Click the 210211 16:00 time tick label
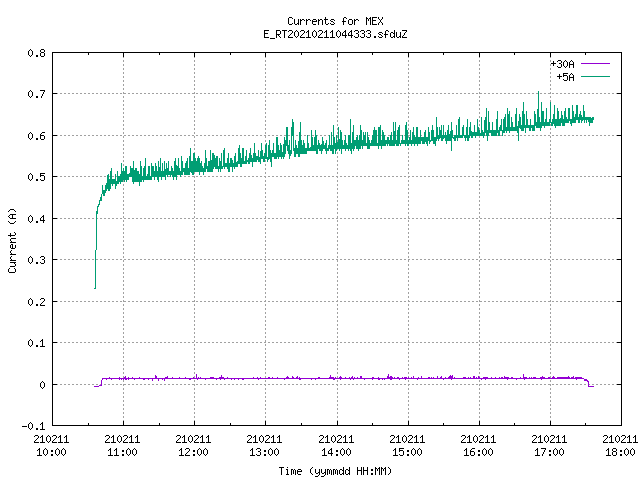Screen dimensions: 640x480 (x=478, y=446)
